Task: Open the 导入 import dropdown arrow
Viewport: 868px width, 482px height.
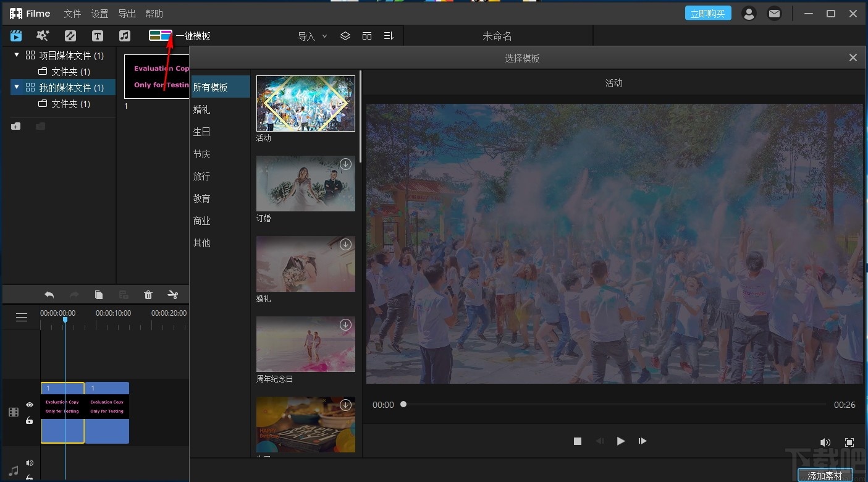Action: point(325,36)
